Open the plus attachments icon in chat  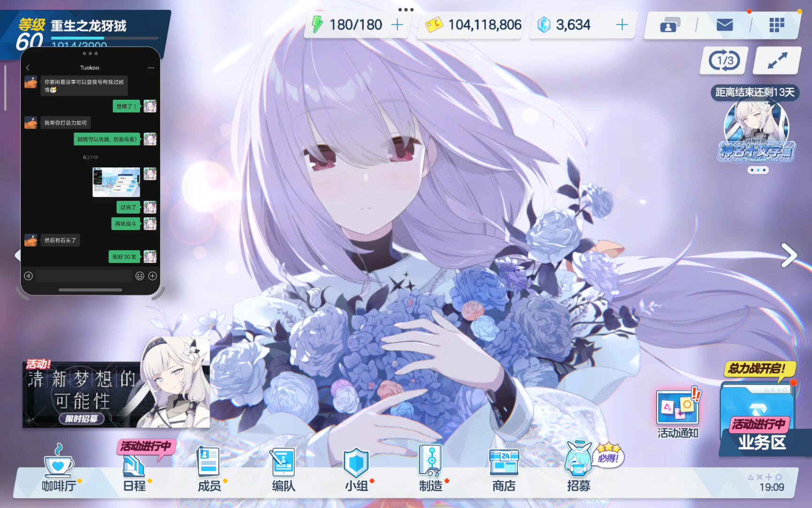coord(153,276)
